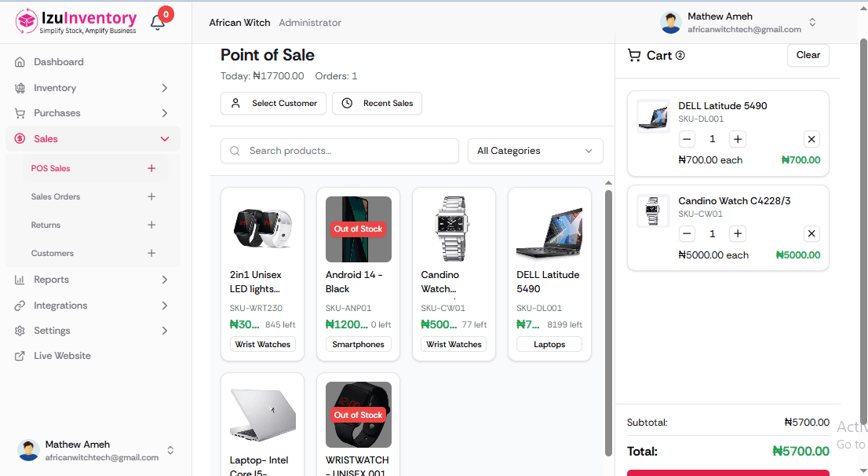Collapse the Sales section chevron
868x476 pixels.
point(165,138)
